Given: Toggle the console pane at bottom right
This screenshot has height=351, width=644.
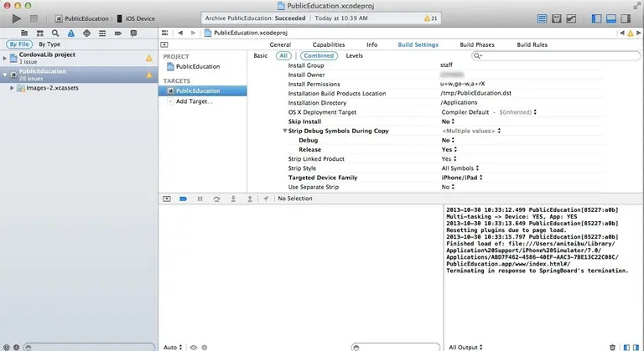Looking at the screenshot, I should (x=636, y=348).
